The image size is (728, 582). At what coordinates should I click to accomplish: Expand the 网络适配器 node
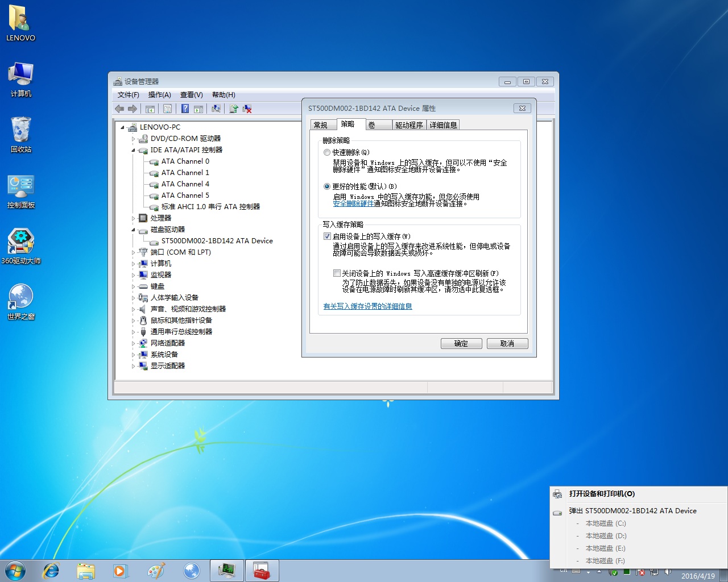tap(134, 343)
